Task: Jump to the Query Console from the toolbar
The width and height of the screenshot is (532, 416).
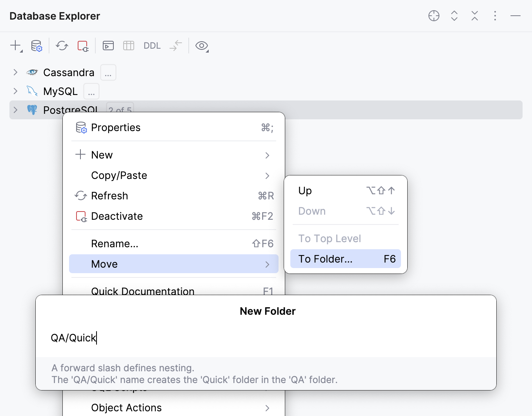Action: click(x=108, y=46)
